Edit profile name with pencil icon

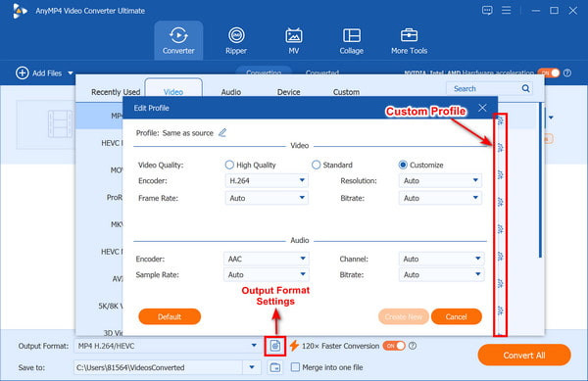coord(222,132)
